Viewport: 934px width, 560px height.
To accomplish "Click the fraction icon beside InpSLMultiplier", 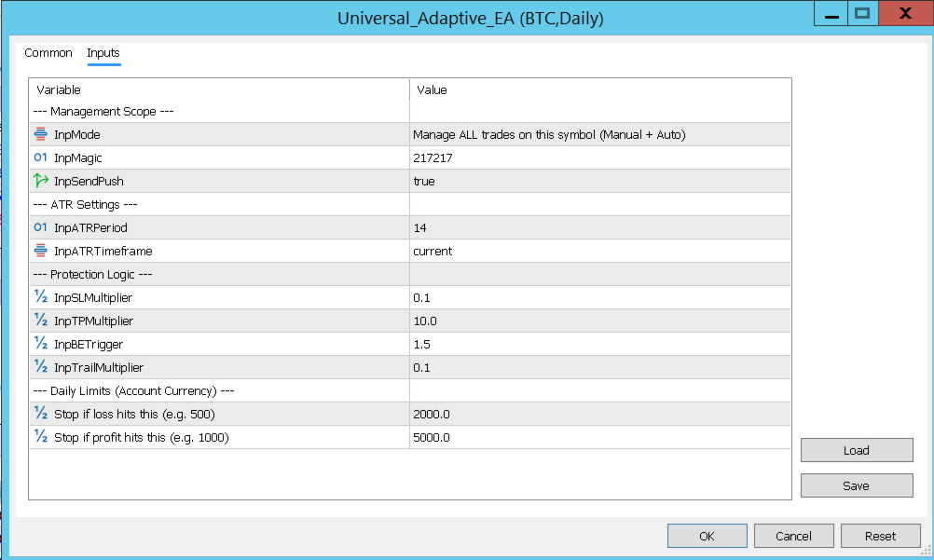I will point(40,296).
